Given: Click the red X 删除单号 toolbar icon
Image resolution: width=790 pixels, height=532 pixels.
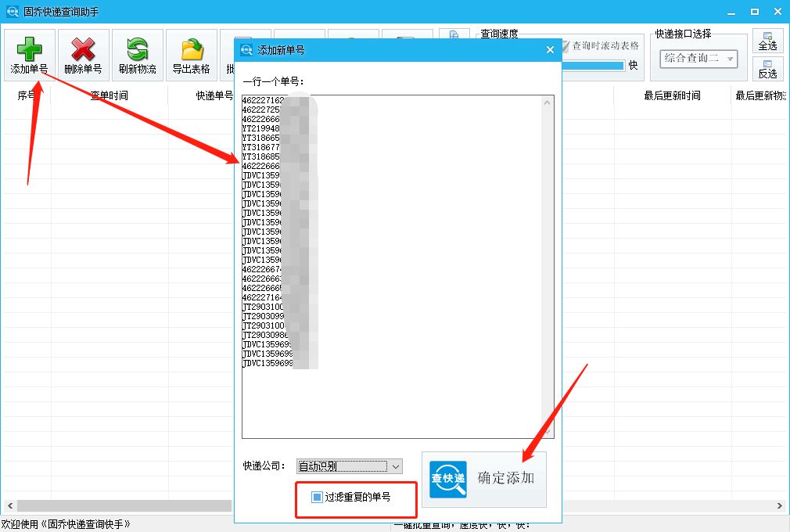Looking at the screenshot, I should 83,49.
